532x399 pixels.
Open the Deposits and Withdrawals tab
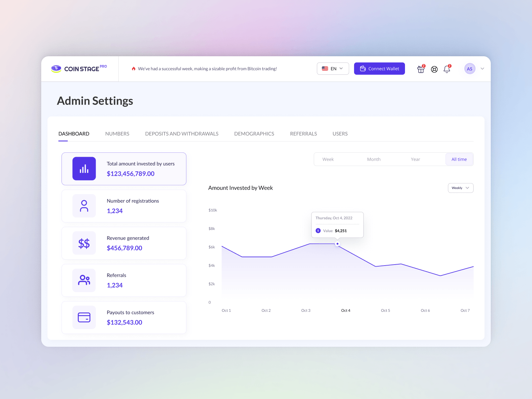click(x=182, y=134)
